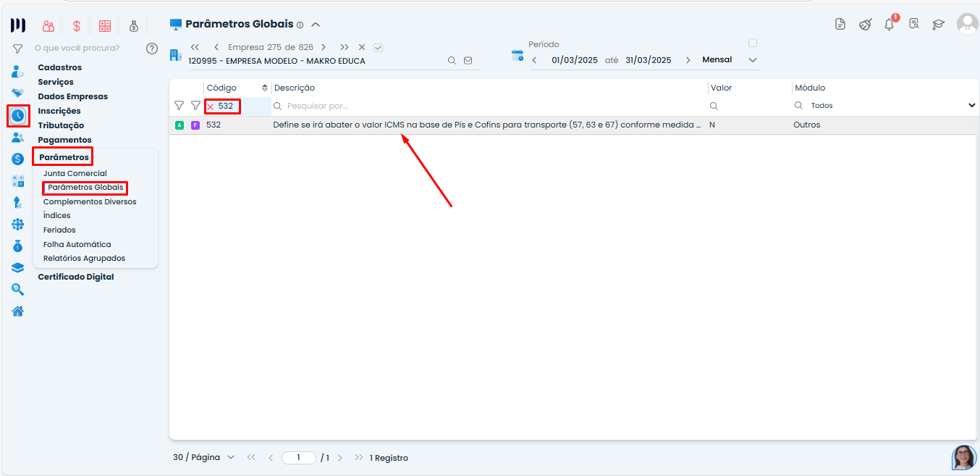Open the money bag module at top

click(x=134, y=26)
